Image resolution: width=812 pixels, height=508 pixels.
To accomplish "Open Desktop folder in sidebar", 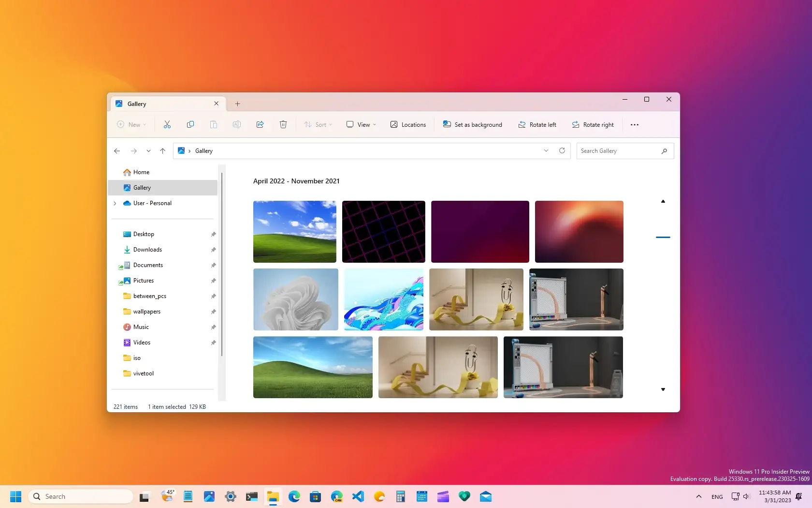I will (x=163, y=234).
